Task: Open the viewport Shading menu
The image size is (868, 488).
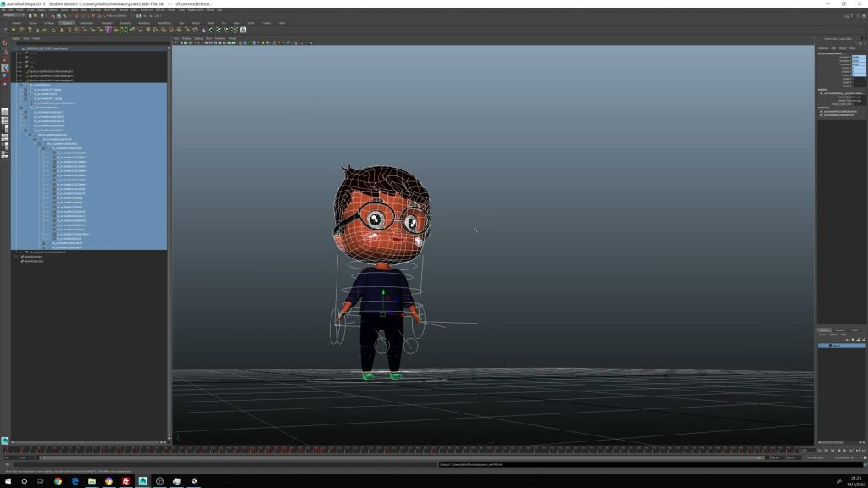Action: (x=186, y=38)
